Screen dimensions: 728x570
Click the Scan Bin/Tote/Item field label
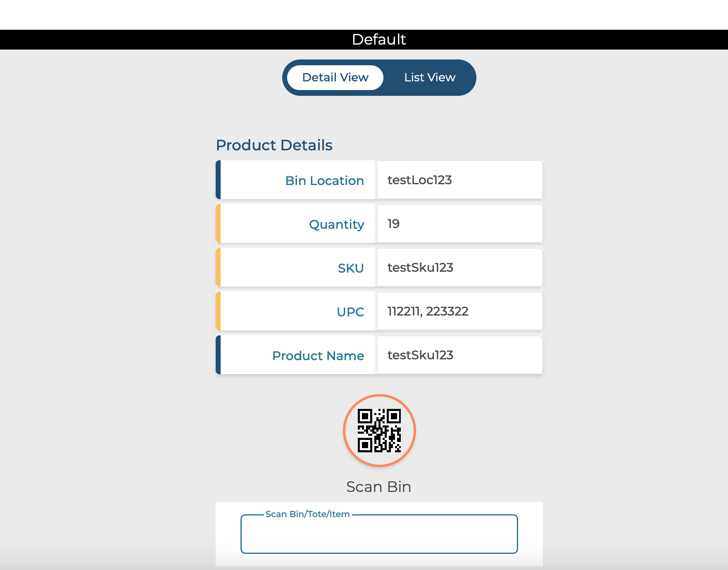click(307, 514)
